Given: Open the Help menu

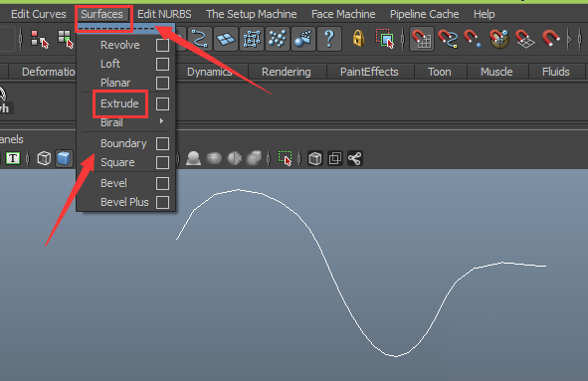Looking at the screenshot, I should click(485, 14).
